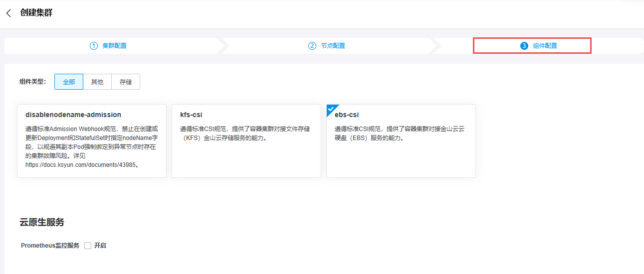Click the blue checkmark corner on ebs-csi
Screen dimensions: 644x274
click(x=331, y=109)
